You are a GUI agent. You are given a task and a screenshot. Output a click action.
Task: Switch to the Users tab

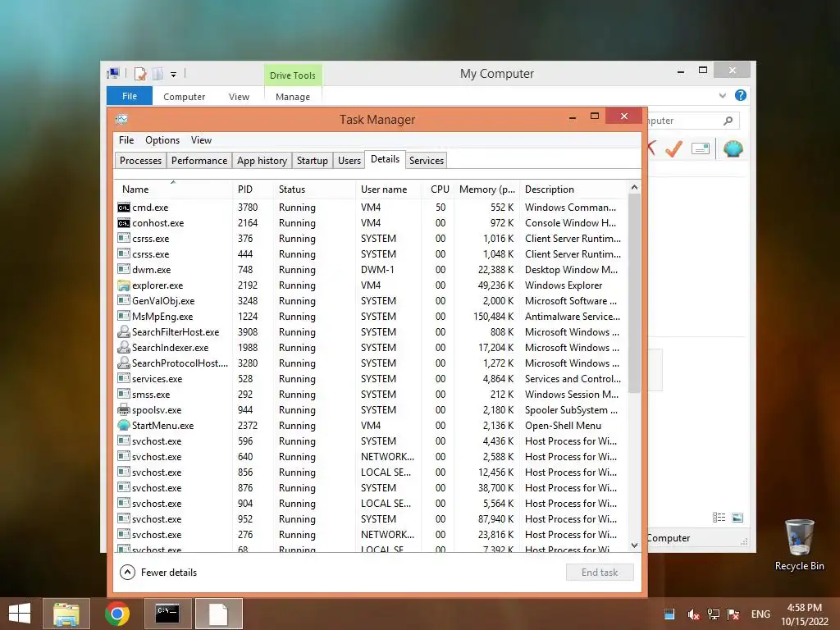pyautogui.click(x=349, y=161)
